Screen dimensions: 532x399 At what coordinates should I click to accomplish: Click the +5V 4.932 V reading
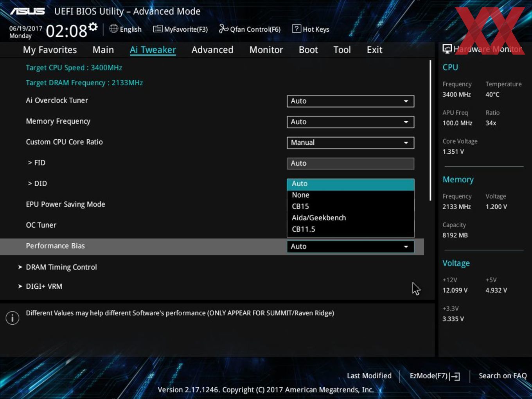pyautogui.click(x=496, y=290)
